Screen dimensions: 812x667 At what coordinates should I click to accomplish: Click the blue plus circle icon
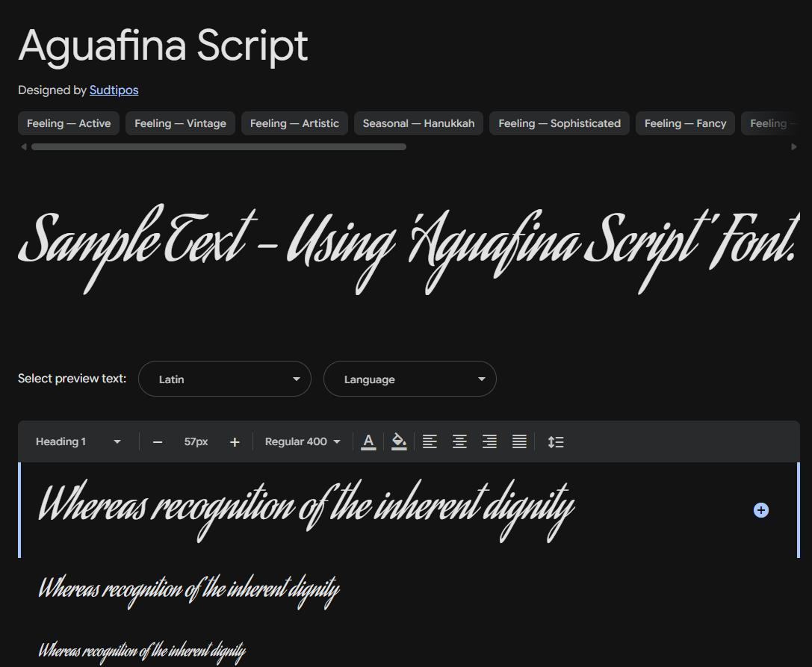[760, 510]
